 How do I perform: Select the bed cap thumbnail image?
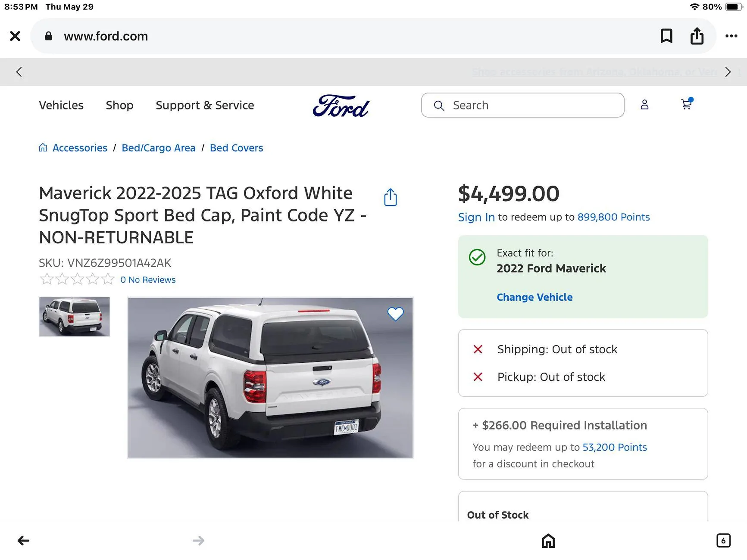pyautogui.click(x=75, y=317)
